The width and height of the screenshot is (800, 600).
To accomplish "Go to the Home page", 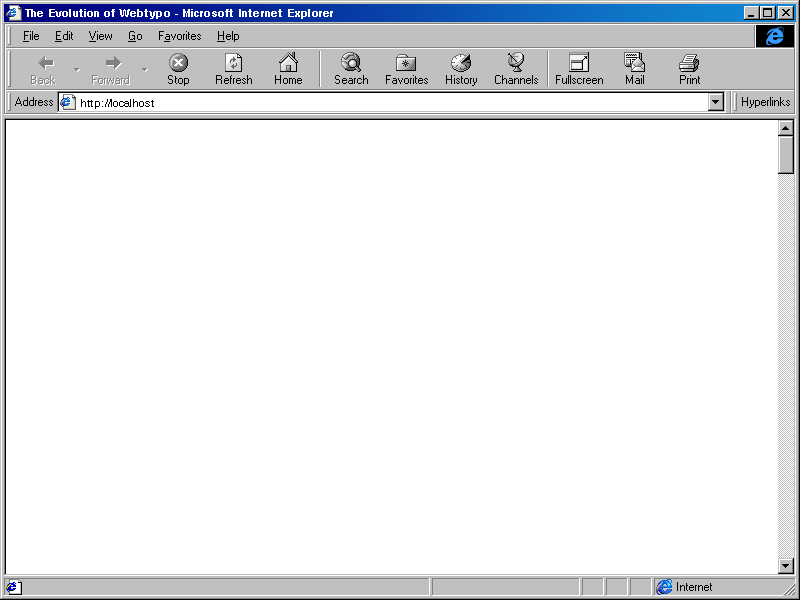I will 288,68.
